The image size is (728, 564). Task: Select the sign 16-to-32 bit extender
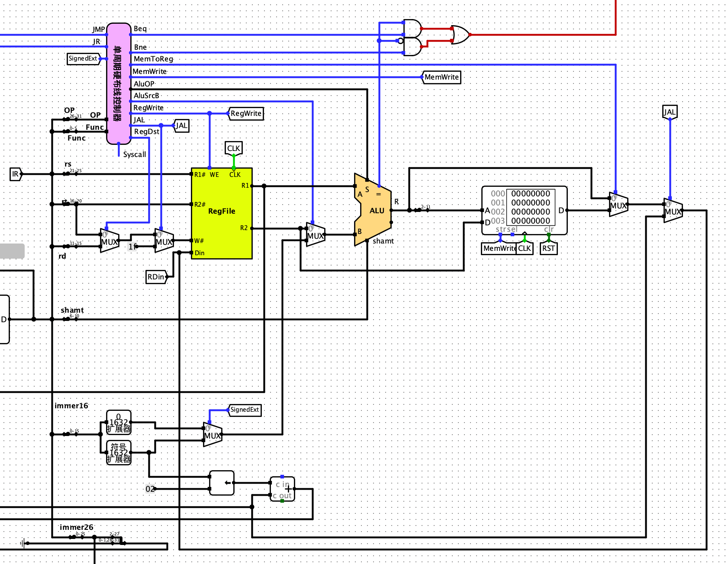[x=119, y=453]
